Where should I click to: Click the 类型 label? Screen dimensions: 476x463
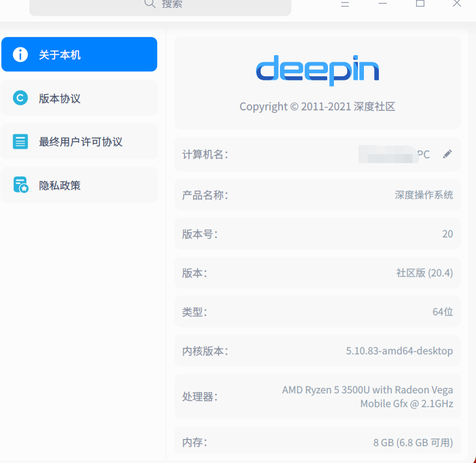[x=195, y=312]
